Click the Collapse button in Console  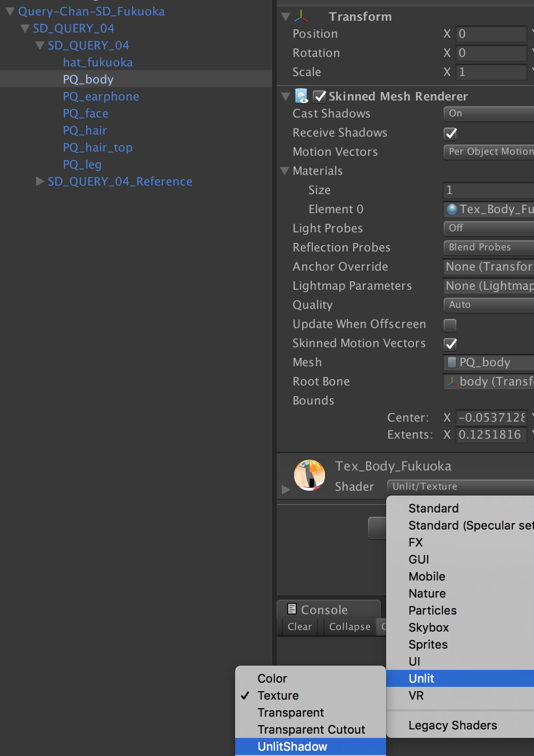coord(349,626)
